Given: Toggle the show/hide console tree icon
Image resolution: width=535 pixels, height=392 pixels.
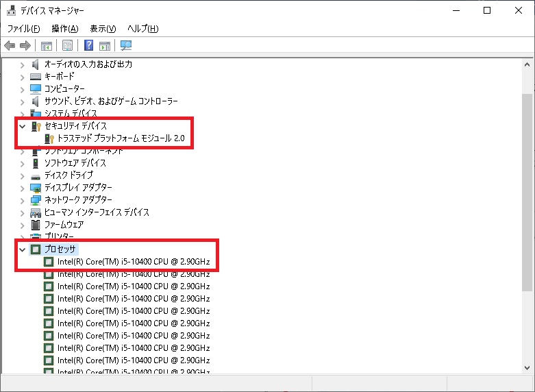Looking at the screenshot, I should pyautogui.click(x=46, y=45).
